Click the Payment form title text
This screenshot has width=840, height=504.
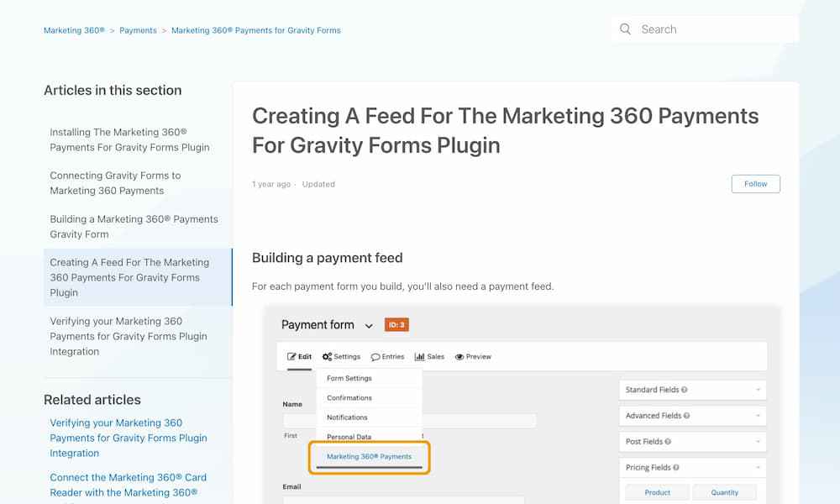click(318, 324)
